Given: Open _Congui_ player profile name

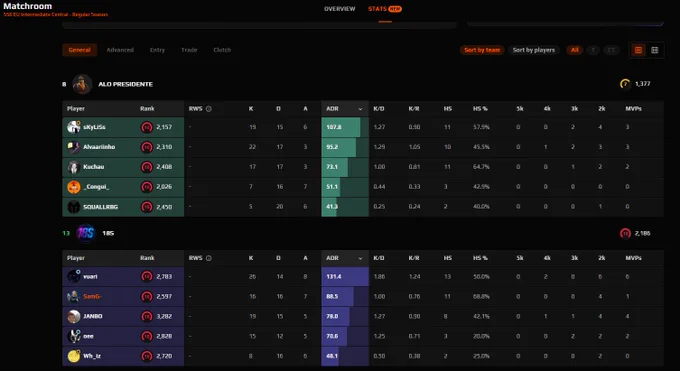Looking at the screenshot, I should [96, 187].
